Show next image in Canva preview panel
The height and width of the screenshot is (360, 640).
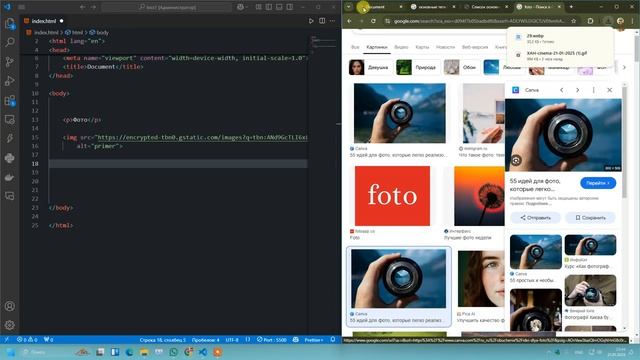pos(578,90)
